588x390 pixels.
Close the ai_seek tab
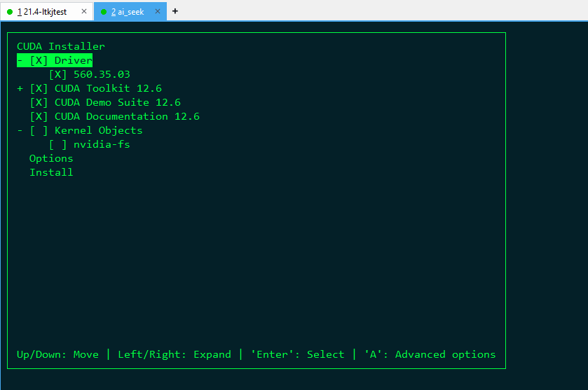[x=158, y=11]
